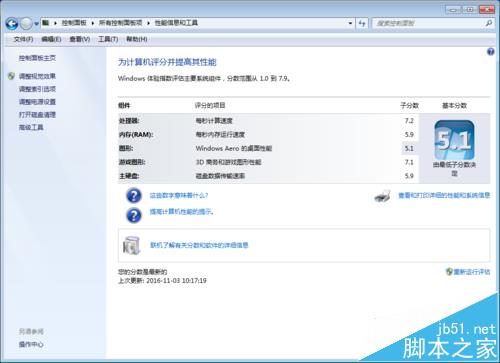Click 联机了解有关分数和软件的详细信息 link
The width and height of the screenshot is (500, 363).
199,245
